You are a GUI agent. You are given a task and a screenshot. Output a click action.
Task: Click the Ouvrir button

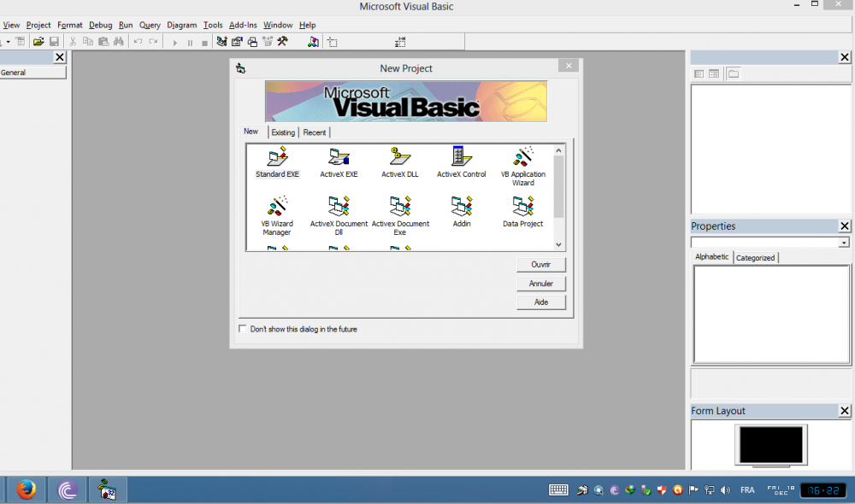541,264
